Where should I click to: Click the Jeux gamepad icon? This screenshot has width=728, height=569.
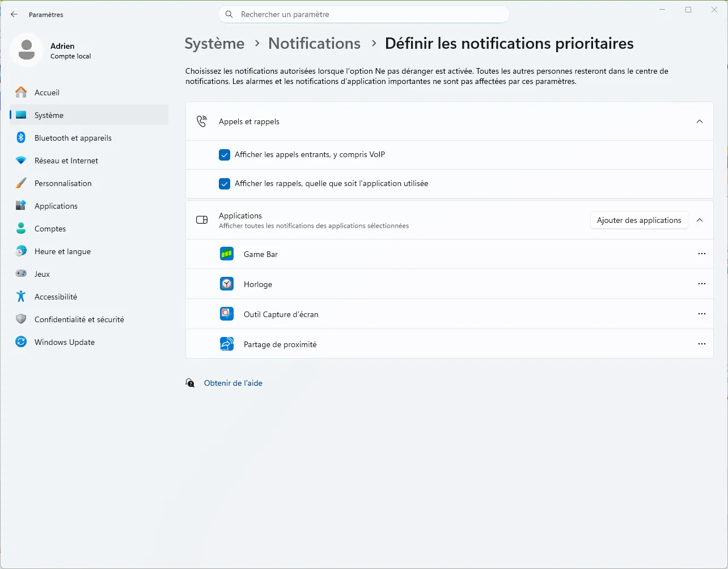21,273
